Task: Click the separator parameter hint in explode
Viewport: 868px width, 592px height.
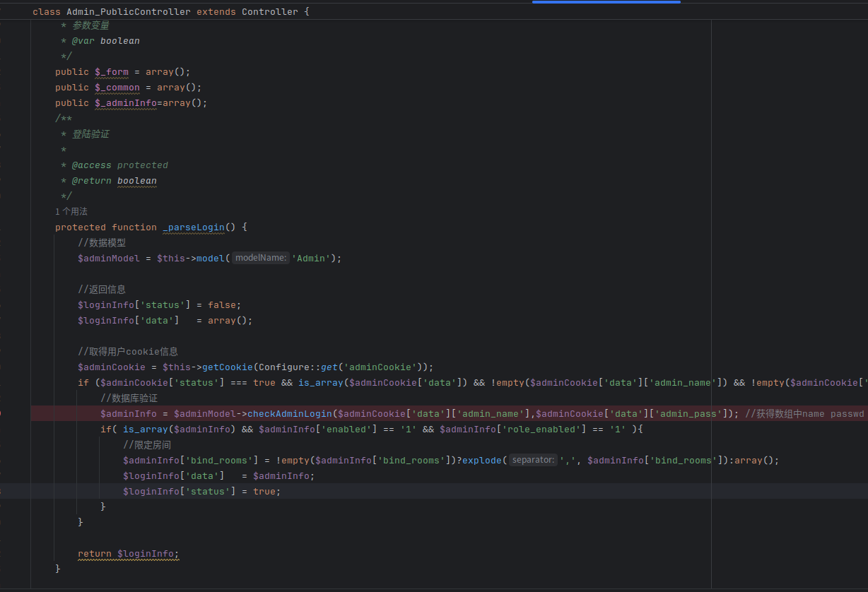Action: [x=533, y=460]
